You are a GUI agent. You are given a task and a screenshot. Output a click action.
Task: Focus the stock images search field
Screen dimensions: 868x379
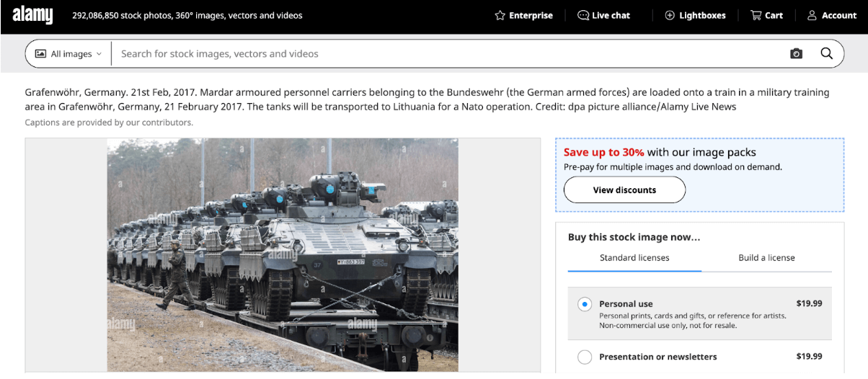[x=447, y=54]
